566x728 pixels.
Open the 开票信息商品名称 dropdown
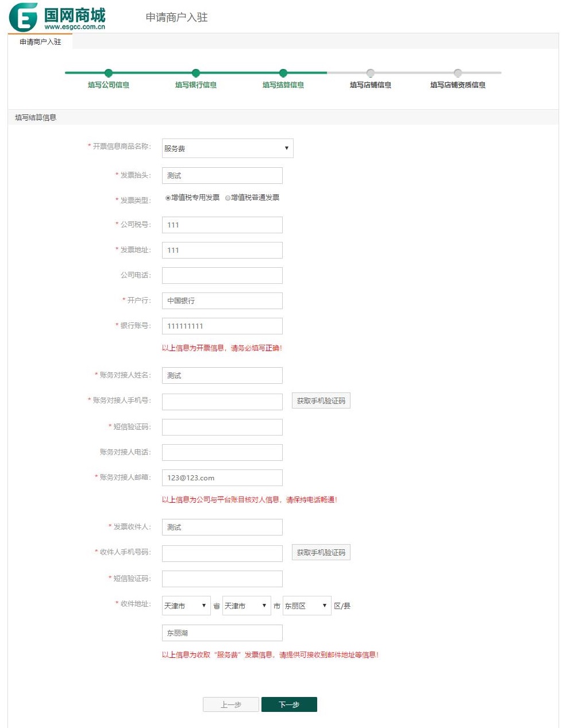click(228, 148)
